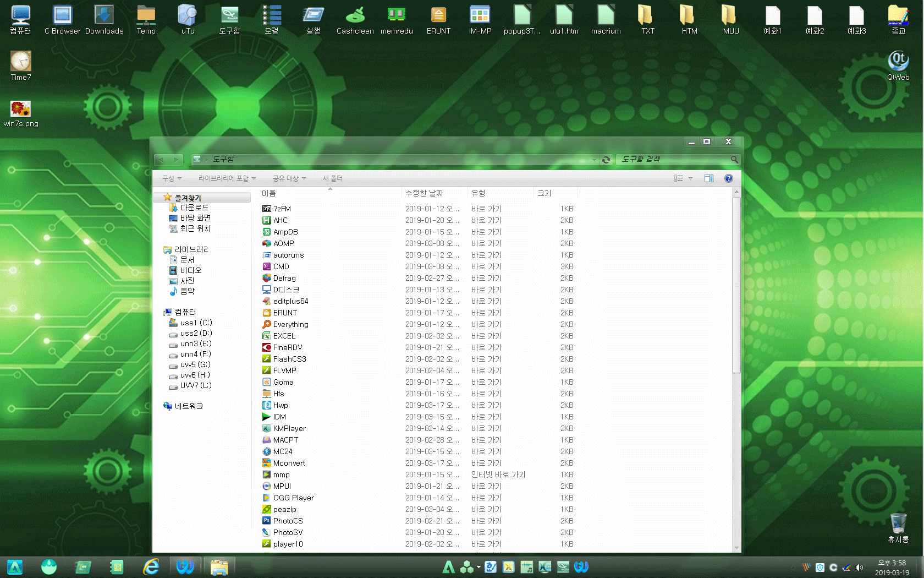Select the Cashcleen desktop icon
This screenshot has width=924, height=578.
click(x=355, y=20)
